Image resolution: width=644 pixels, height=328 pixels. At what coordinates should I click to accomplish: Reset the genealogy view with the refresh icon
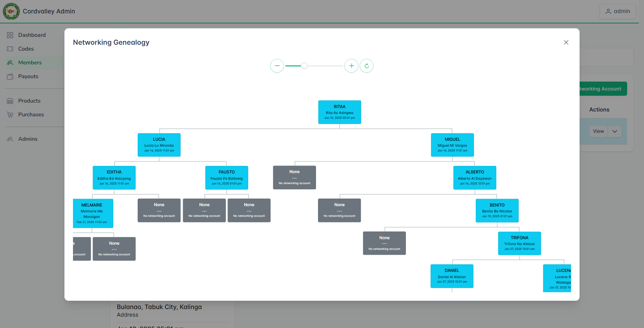pos(367,66)
